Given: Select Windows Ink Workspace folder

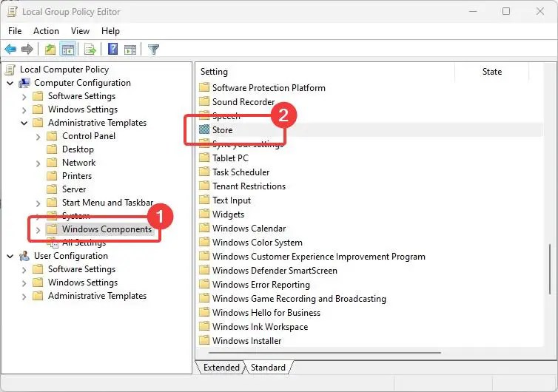Looking at the screenshot, I should (x=260, y=327).
